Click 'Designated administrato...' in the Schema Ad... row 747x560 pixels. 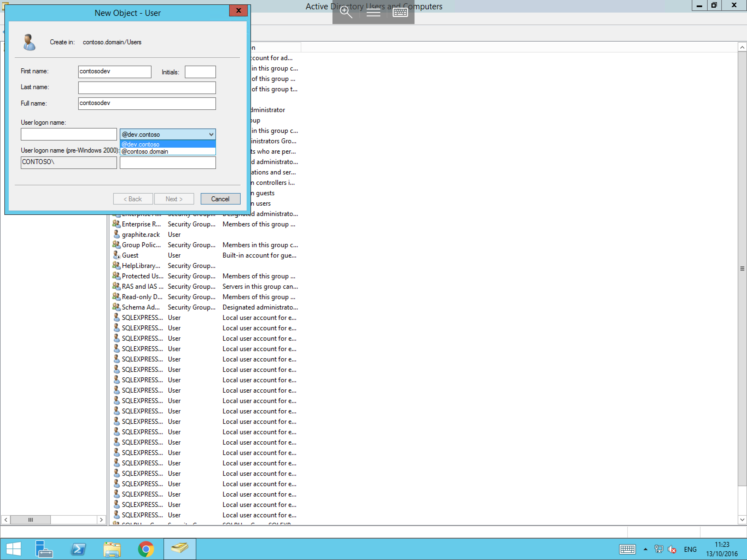(260, 307)
